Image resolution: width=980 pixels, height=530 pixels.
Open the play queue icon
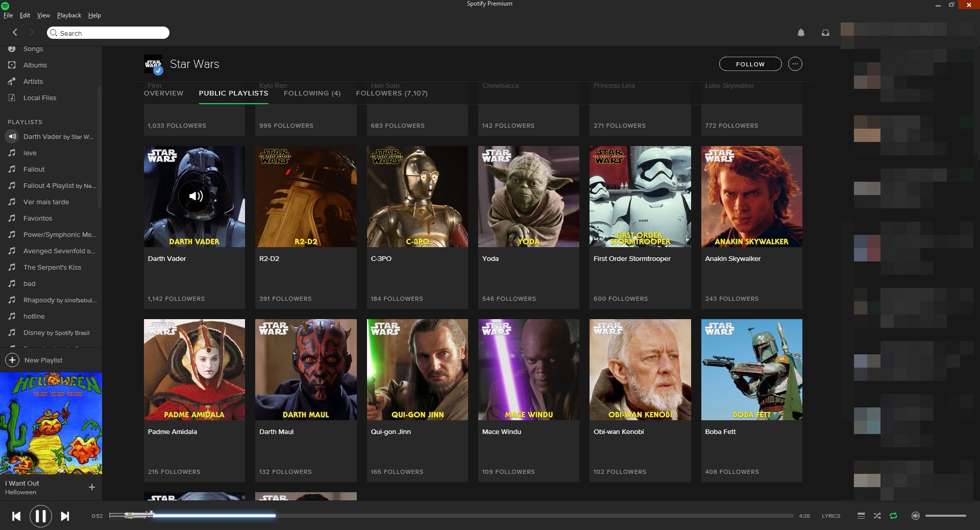(861, 516)
